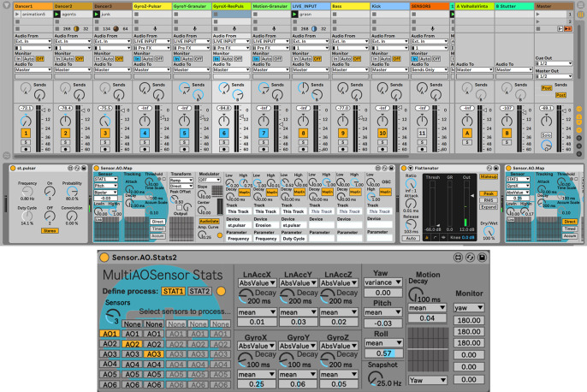Select the Master track title

(554, 6)
